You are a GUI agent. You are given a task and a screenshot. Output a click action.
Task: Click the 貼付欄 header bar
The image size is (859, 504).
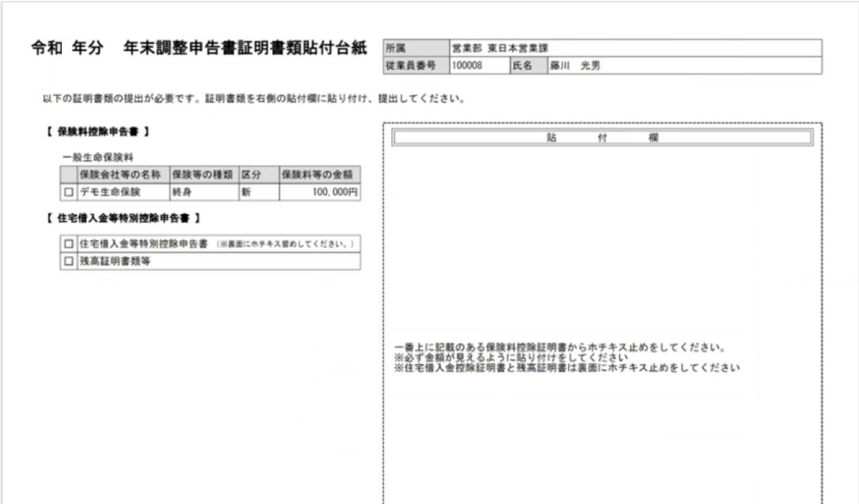click(603, 138)
